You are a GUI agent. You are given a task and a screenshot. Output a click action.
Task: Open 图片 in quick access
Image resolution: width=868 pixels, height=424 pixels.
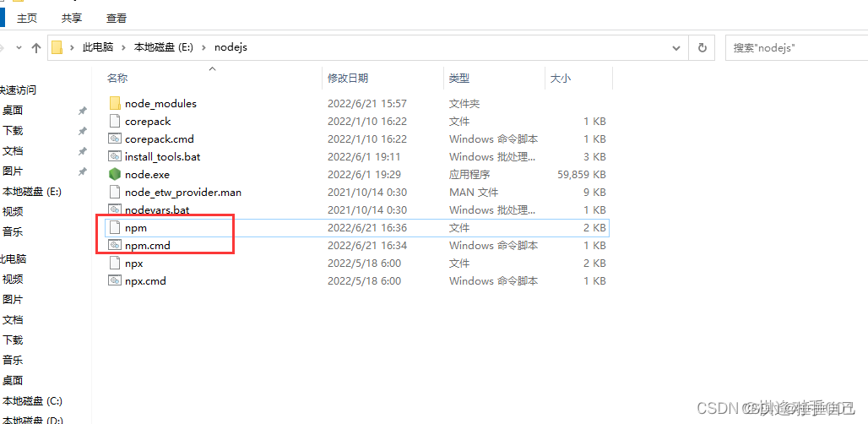pyautogui.click(x=13, y=171)
